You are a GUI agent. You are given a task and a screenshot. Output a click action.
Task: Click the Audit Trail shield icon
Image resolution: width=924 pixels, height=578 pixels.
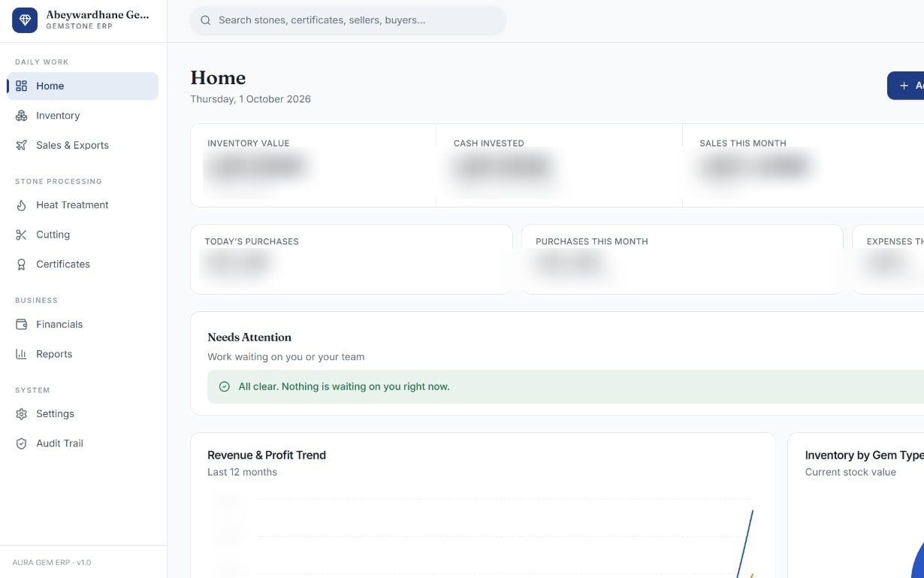point(21,443)
